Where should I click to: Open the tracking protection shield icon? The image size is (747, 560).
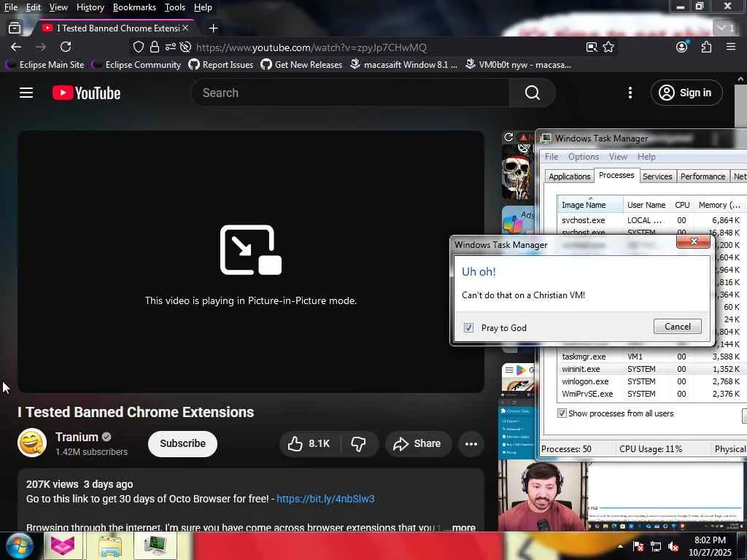(138, 47)
